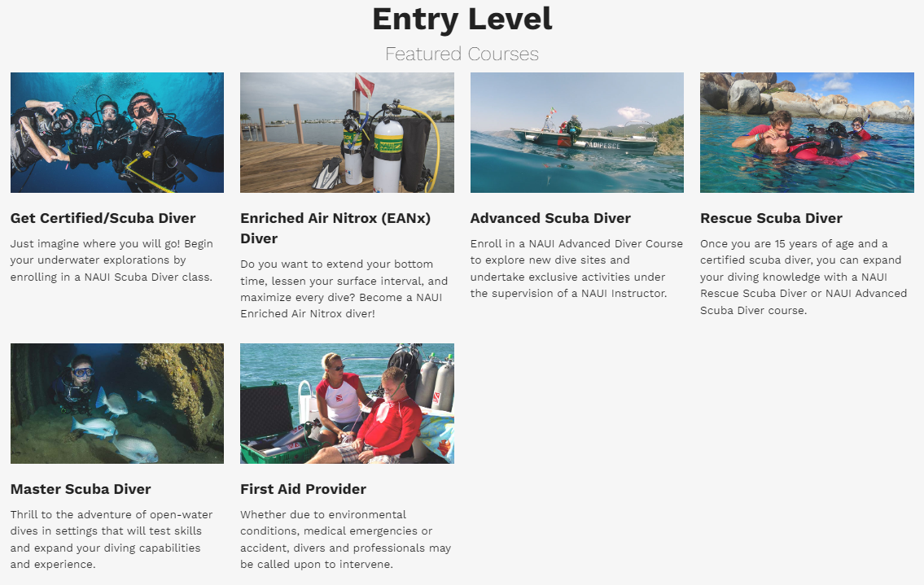Click the "extend your bottom time" Nitrox description

344,290
